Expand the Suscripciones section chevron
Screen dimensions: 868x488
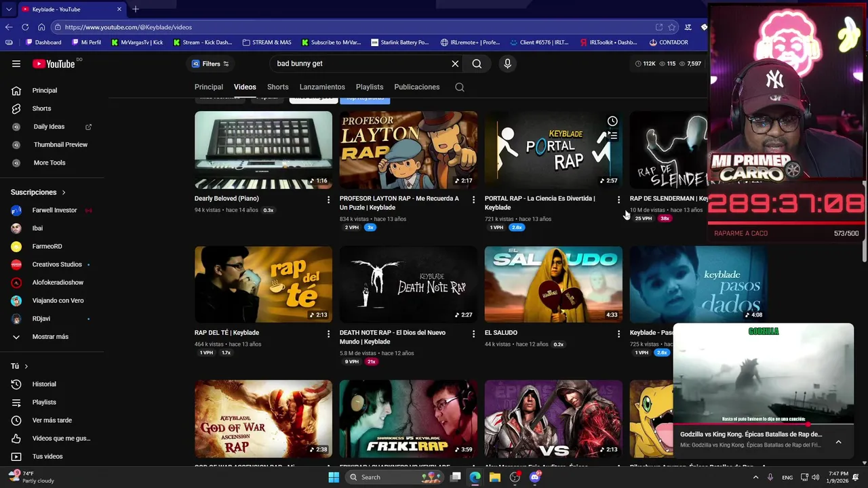pyautogui.click(x=64, y=192)
